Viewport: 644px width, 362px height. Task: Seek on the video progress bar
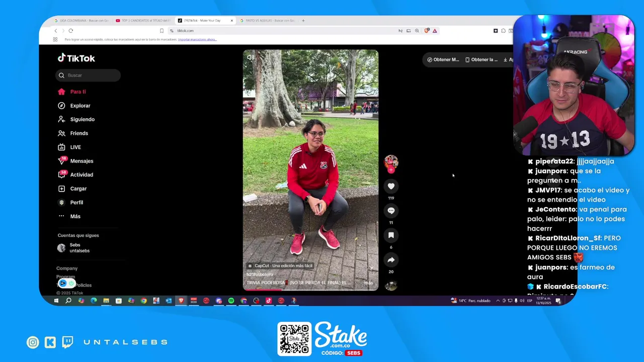tap(310, 290)
